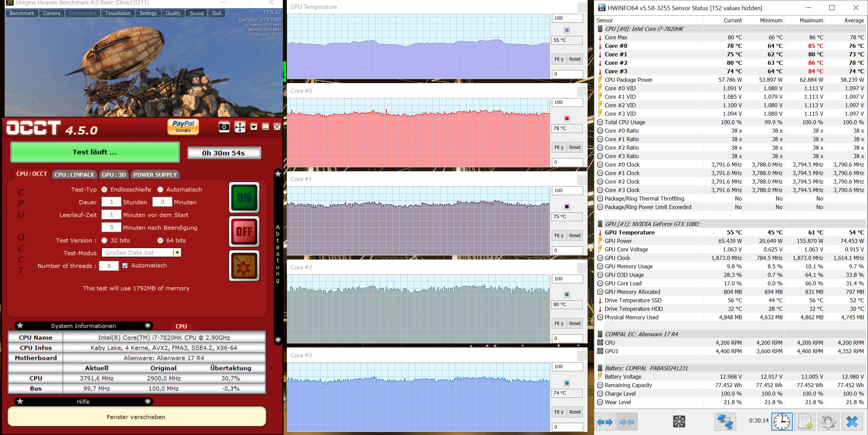The width and height of the screenshot is (868, 435).
Task: Click the Core #0 red color swatch
Action: click(567, 118)
